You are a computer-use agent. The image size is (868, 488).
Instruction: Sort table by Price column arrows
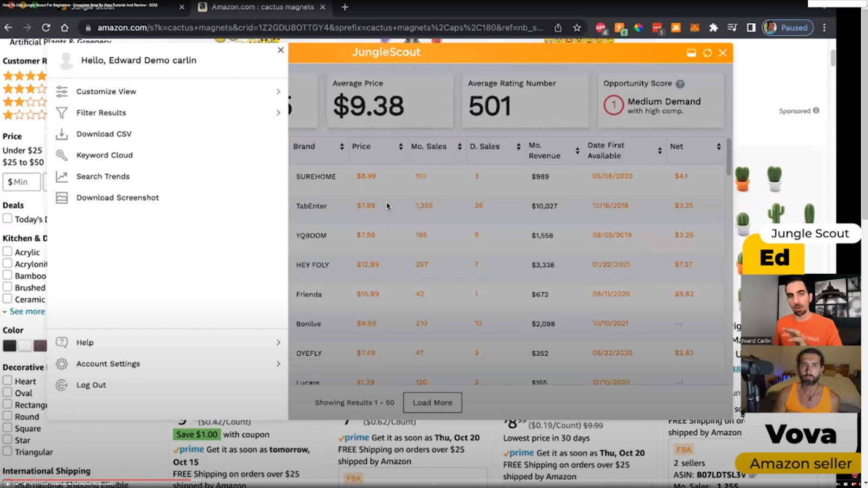tap(401, 147)
